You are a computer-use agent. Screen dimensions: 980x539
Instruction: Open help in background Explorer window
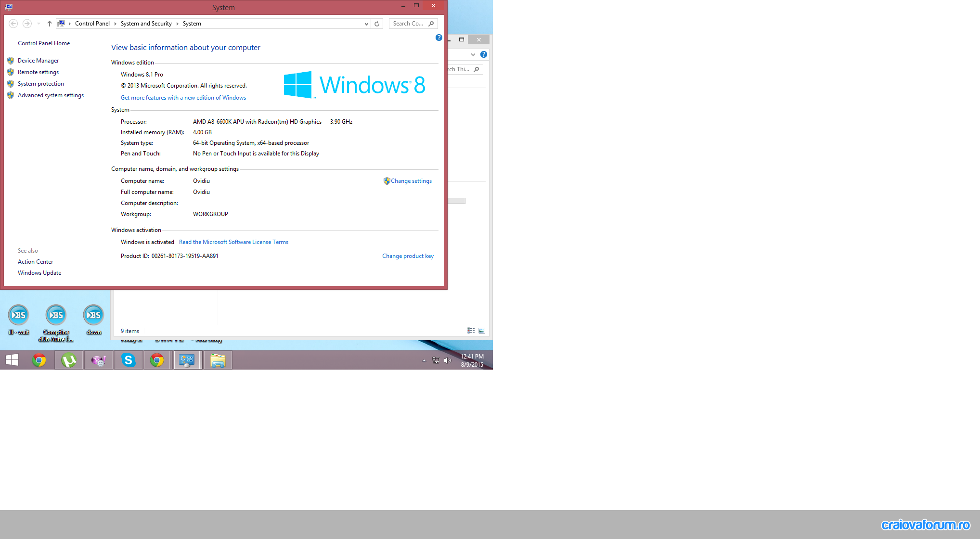(x=484, y=55)
